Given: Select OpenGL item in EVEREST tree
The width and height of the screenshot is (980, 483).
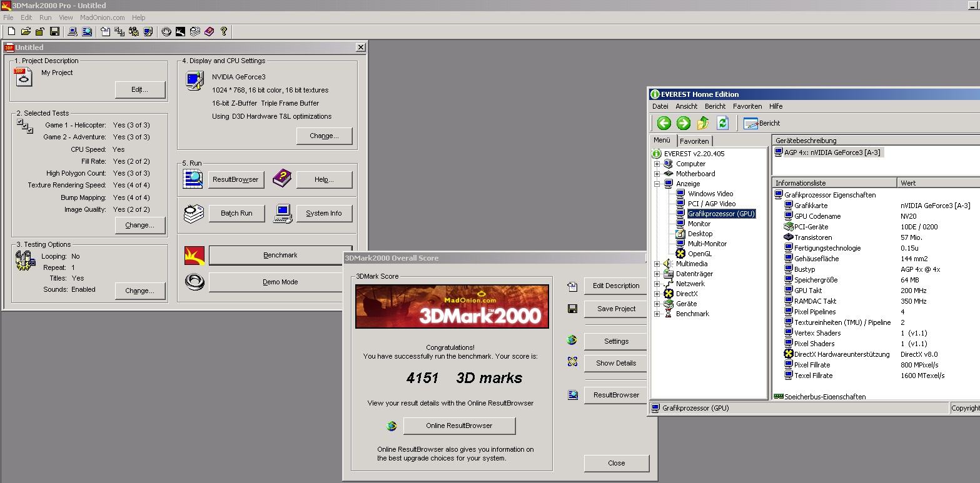Looking at the screenshot, I should (699, 254).
